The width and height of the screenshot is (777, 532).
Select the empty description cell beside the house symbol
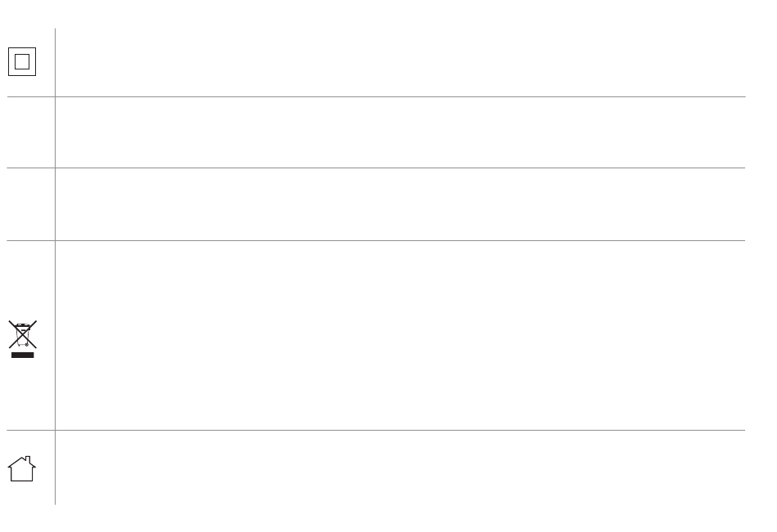tap(401, 467)
